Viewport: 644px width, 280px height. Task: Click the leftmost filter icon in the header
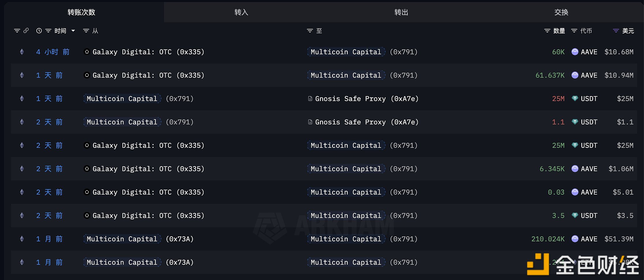pos(17,30)
